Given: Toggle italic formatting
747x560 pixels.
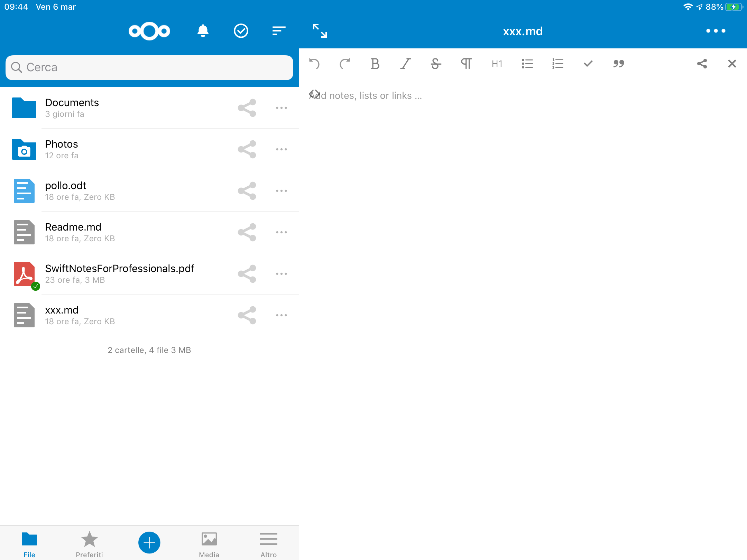Looking at the screenshot, I should coord(405,64).
